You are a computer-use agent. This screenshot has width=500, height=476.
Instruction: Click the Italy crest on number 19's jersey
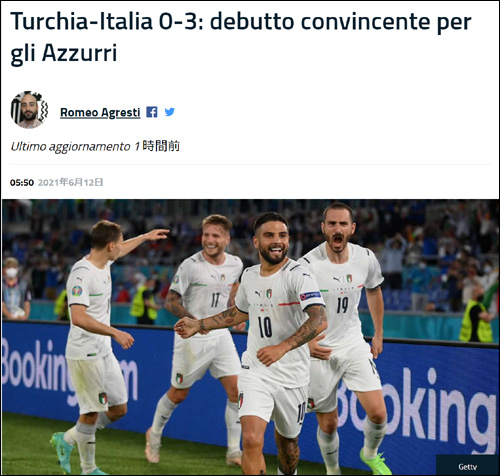tap(349, 278)
